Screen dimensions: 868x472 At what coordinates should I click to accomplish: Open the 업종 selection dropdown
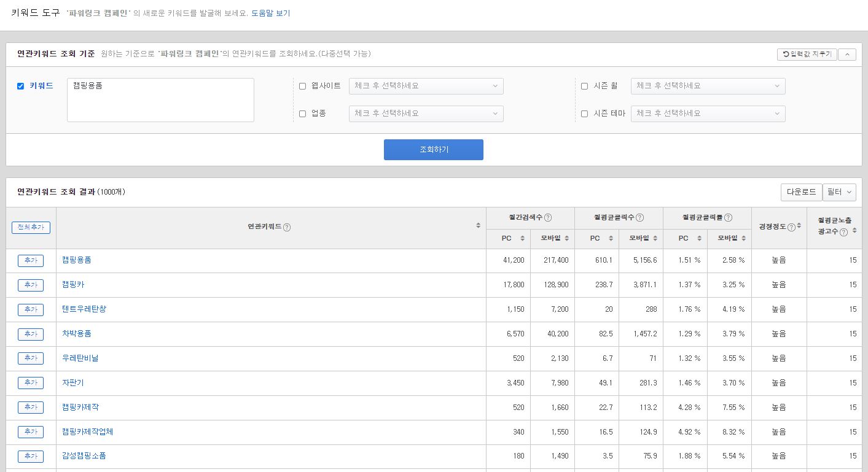tap(426, 114)
